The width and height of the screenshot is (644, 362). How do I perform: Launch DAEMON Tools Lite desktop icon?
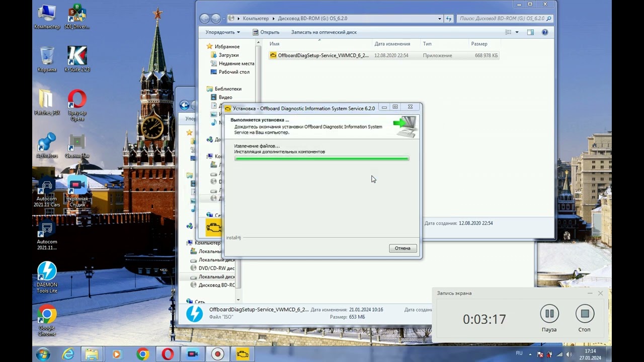[47, 278]
